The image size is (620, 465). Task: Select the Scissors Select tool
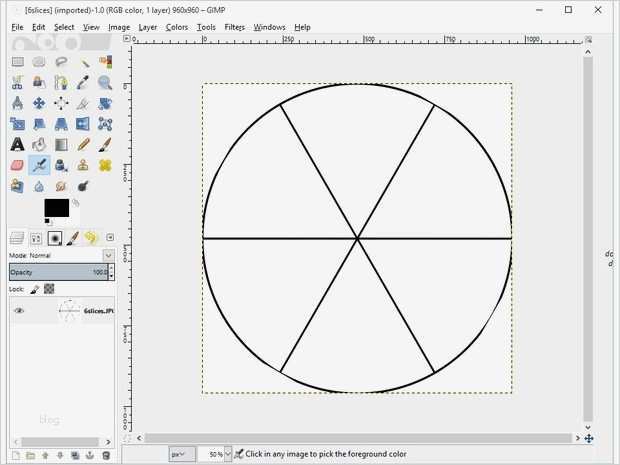pos(17,83)
